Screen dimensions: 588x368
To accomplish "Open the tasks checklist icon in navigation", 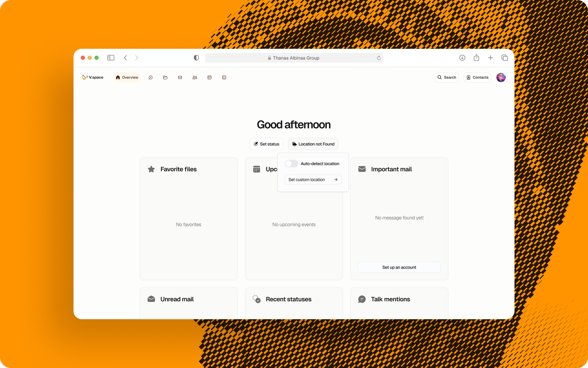I will point(224,78).
